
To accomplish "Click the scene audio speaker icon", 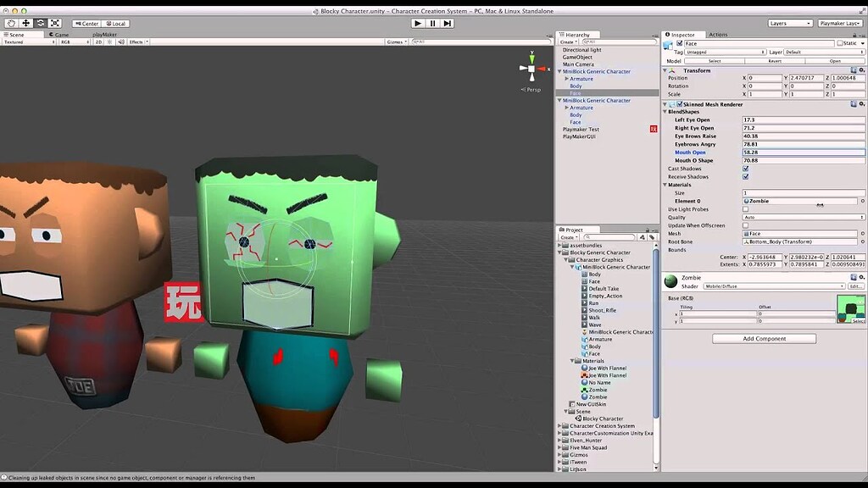I will (x=120, y=42).
